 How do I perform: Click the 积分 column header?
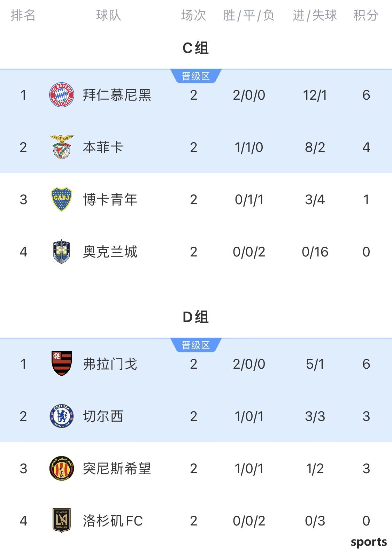click(366, 15)
